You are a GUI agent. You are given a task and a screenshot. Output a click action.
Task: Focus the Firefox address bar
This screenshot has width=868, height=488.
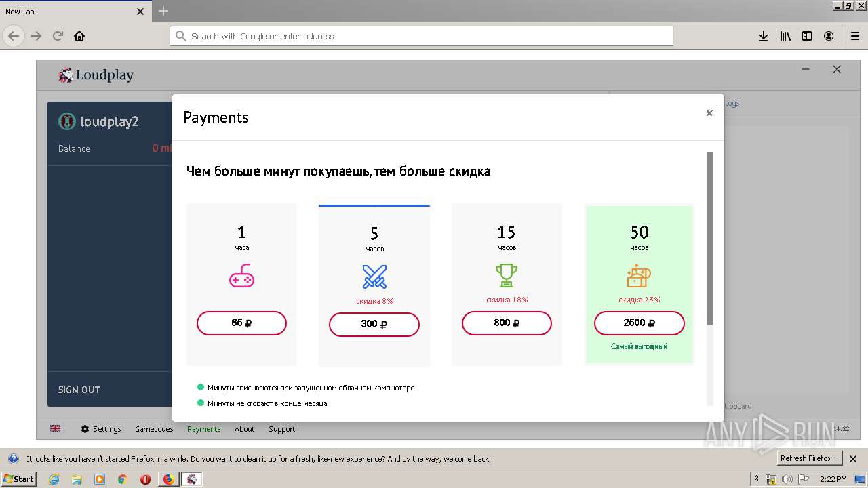click(x=421, y=36)
